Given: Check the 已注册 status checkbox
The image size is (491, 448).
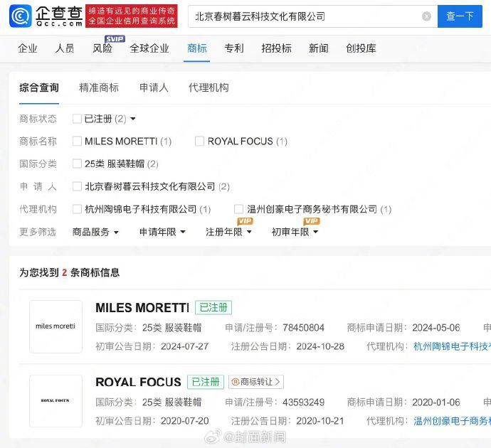Looking at the screenshot, I should 77,119.
